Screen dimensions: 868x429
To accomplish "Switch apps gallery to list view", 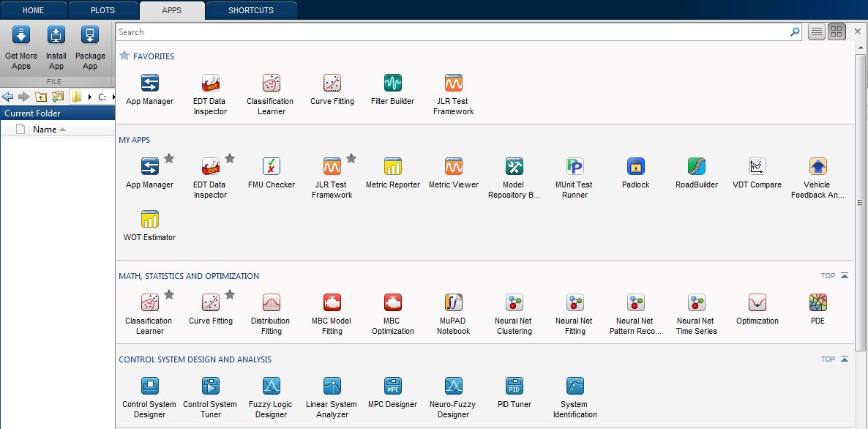I will pos(817,31).
